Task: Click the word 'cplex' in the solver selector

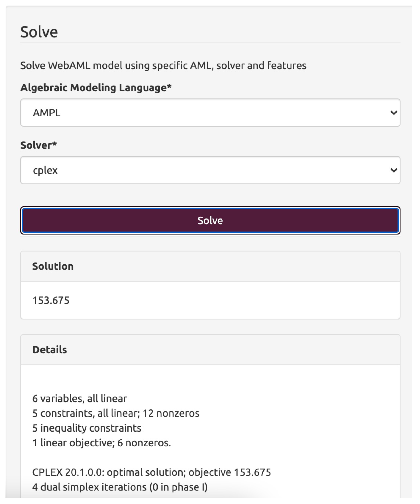Action: pyautogui.click(x=45, y=170)
